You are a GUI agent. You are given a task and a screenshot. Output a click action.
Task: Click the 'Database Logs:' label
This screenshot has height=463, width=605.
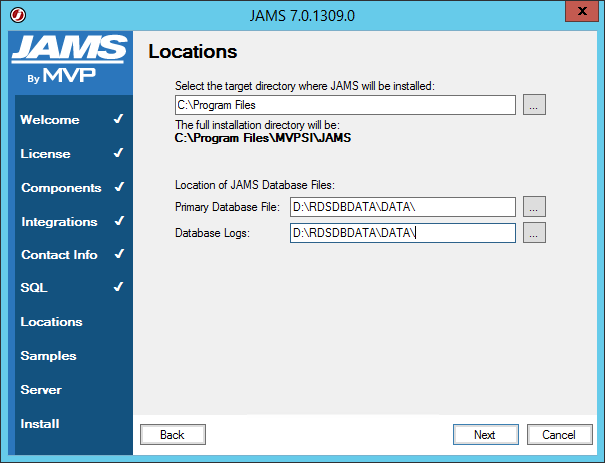pos(213,233)
